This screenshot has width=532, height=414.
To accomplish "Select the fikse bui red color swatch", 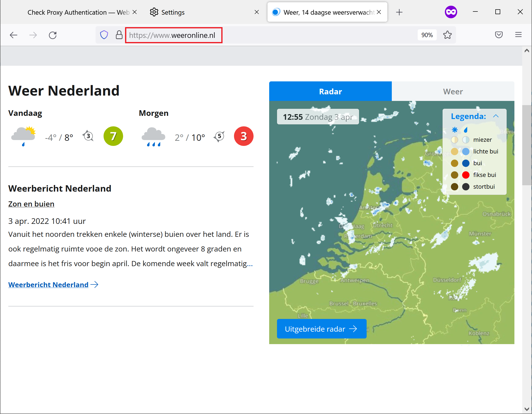I will (466, 175).
